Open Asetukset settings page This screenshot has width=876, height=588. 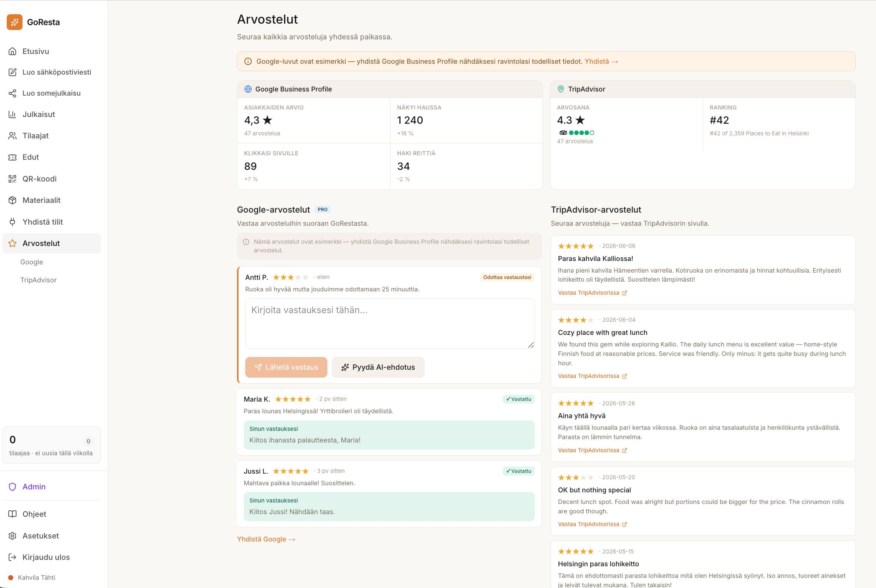pyautogui.click(x=52, y=536)
